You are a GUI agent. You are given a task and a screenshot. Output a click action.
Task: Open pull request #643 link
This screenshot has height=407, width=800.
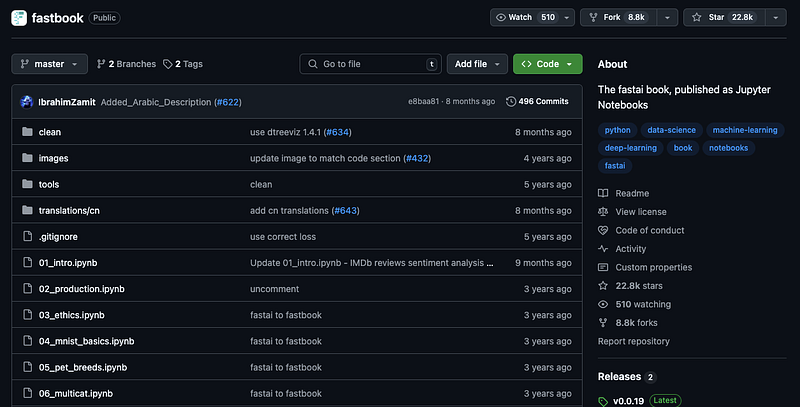(345, 210)
